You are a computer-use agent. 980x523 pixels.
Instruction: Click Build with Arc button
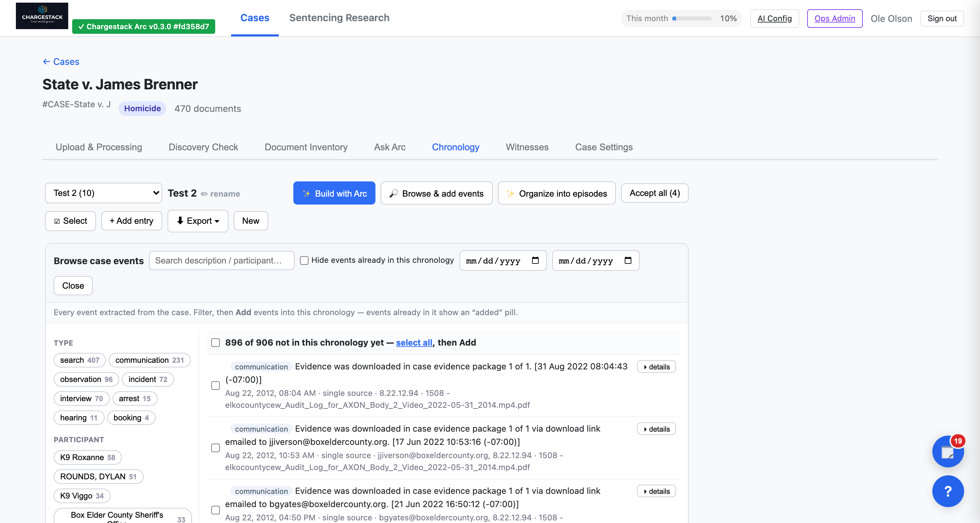[334, 193]
